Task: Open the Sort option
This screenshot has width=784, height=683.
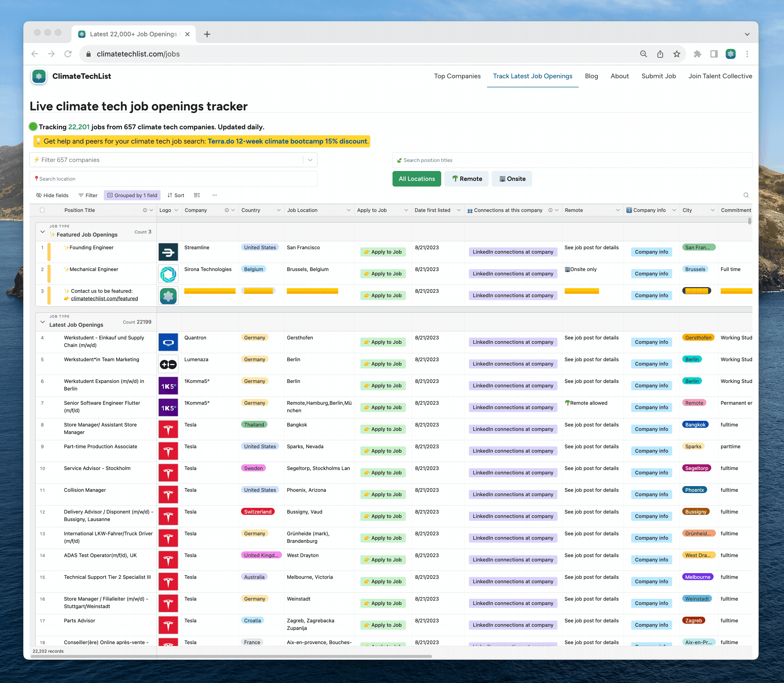Action: point(176,195)
